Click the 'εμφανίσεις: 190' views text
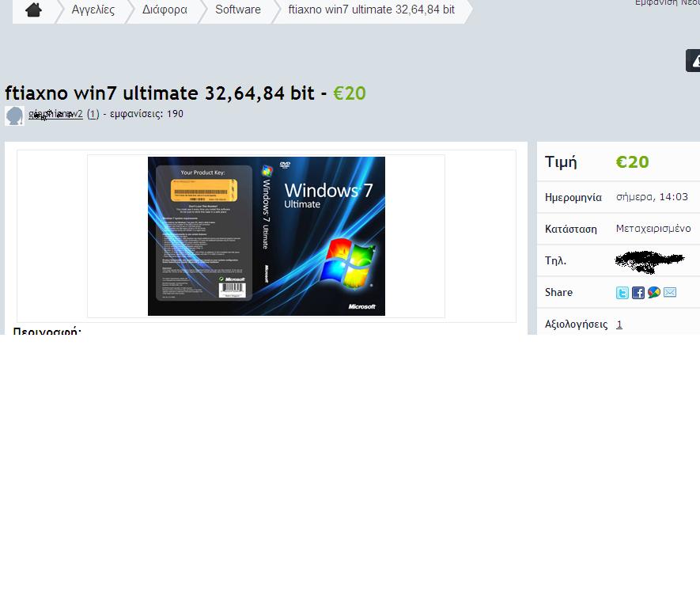 click(146, 114)
